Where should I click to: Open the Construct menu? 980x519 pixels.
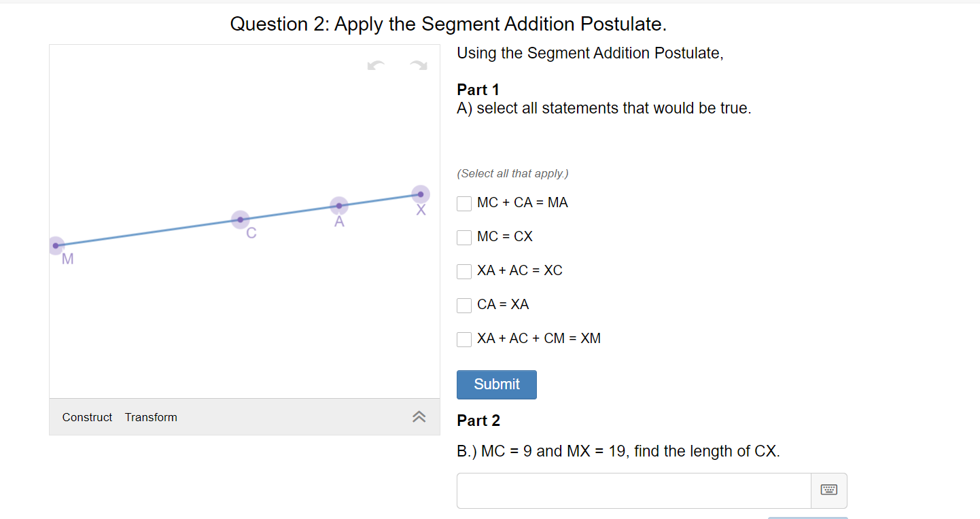(x=87, y=417)
